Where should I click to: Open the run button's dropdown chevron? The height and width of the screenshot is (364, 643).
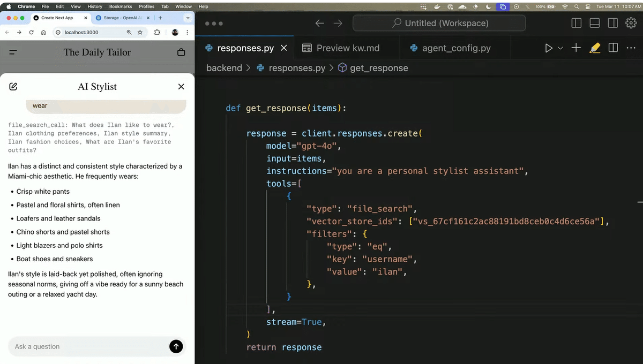(560, 48)
